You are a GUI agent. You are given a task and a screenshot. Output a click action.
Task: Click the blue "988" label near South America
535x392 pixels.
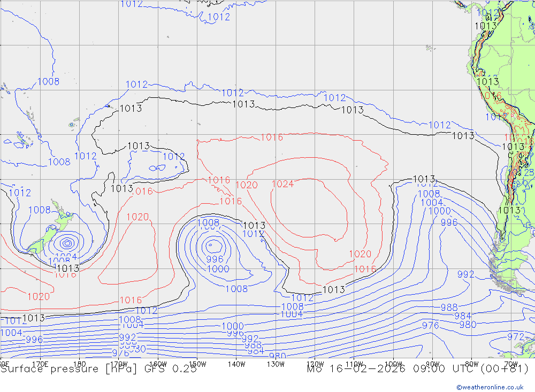(449, 308)
